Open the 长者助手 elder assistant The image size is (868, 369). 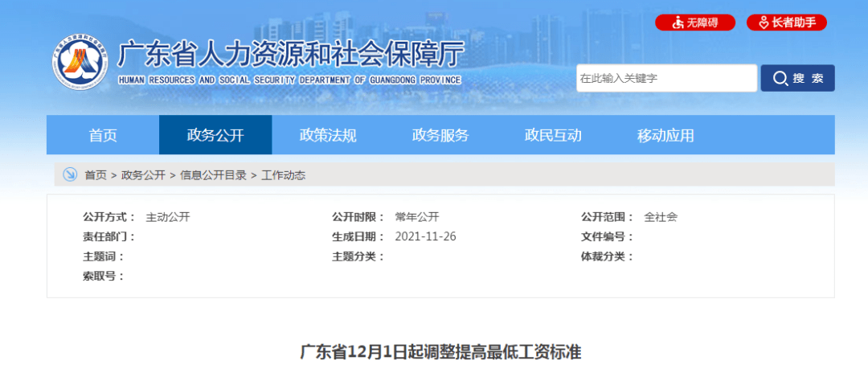click(786, 23)
